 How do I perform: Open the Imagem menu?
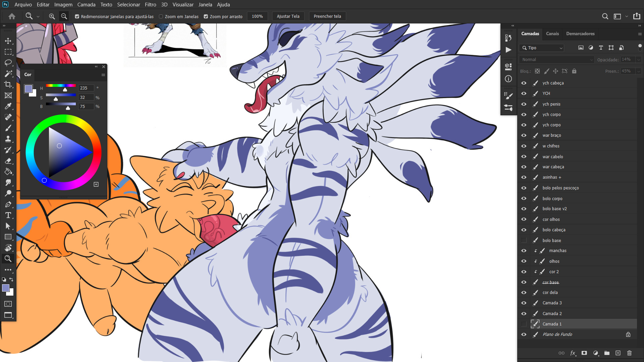(x=63, y=5)
